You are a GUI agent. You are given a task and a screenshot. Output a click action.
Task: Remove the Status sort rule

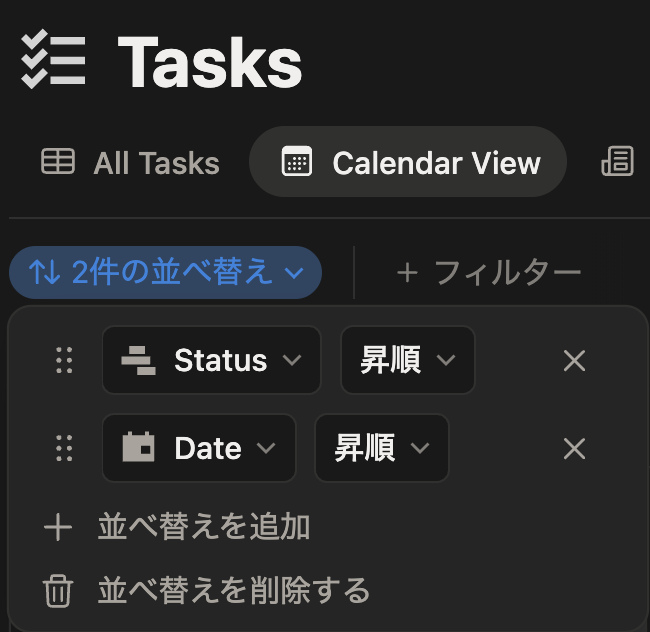pyautogui.click(x=575, y=361)
